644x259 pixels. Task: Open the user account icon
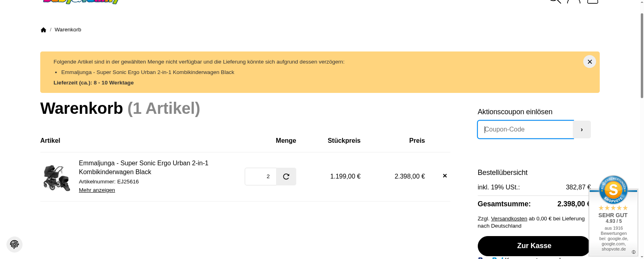coord(574,1)
